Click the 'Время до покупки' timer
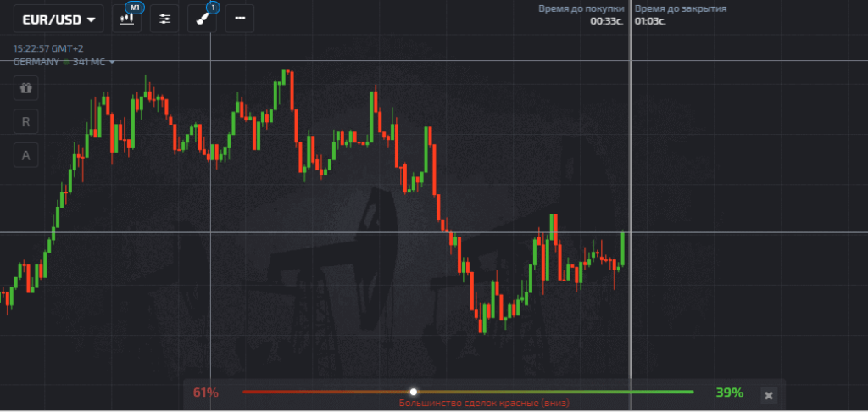868x412 pixels. [581, 14]
